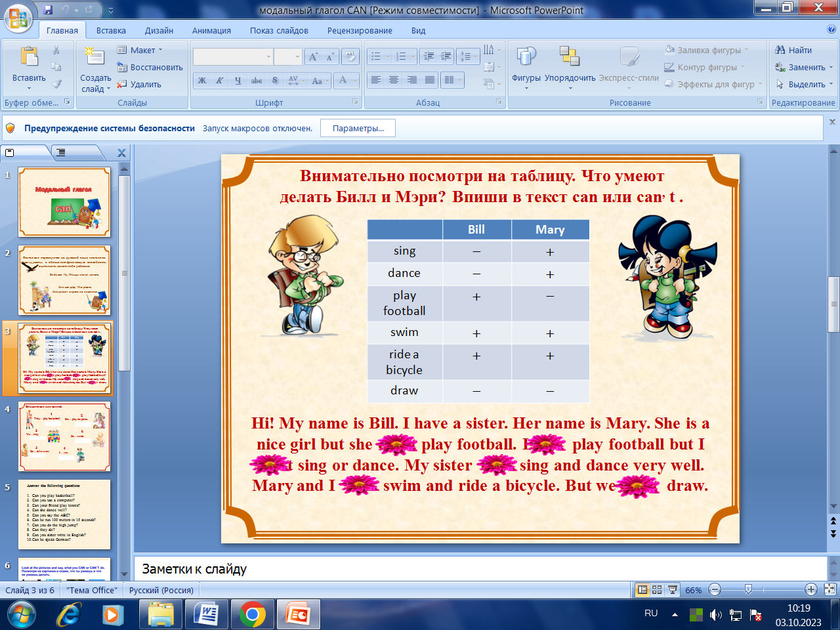Switch to the Insert (Вставка) ribbon tab

(x=111, y=30)
